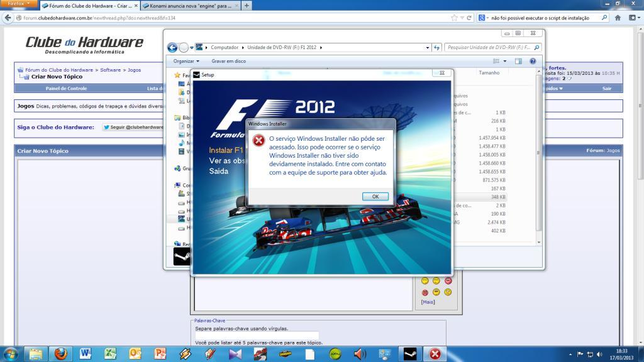
Task: Bookmark this page with the star icon
Action: [x=454, y=18]
